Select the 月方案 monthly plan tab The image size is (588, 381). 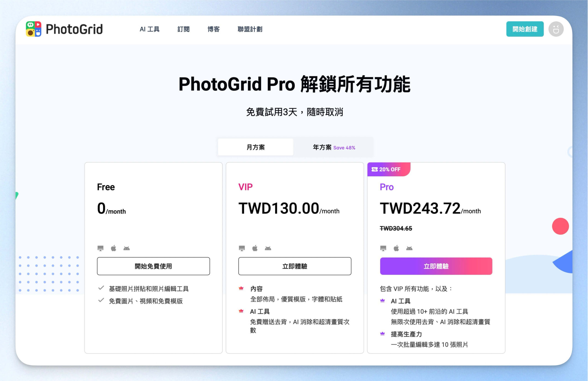(256, 147)
